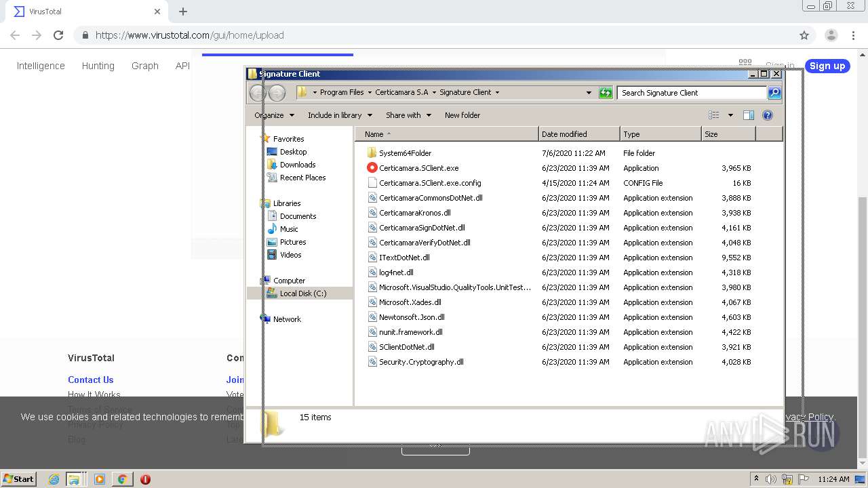868x488 pixels.
Task: Expand breadcrumb arrow after Program Files
Action: tap(370, 93)
